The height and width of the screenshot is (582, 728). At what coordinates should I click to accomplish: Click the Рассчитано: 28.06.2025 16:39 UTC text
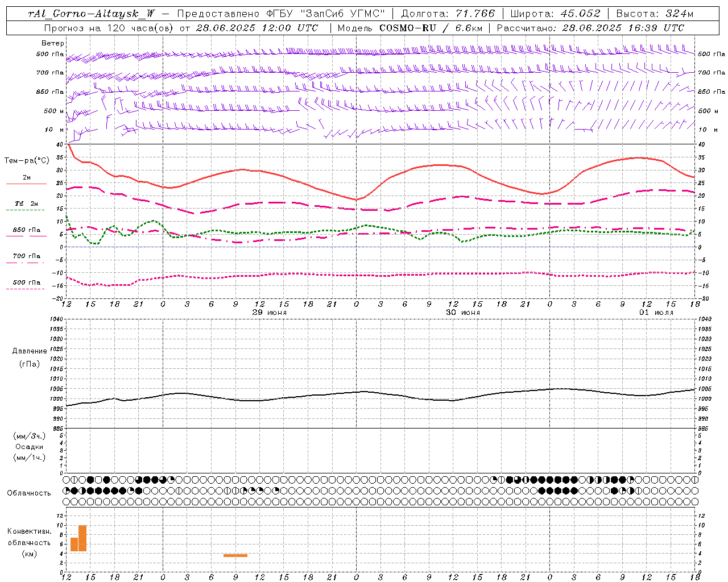[x=590, y=28]
